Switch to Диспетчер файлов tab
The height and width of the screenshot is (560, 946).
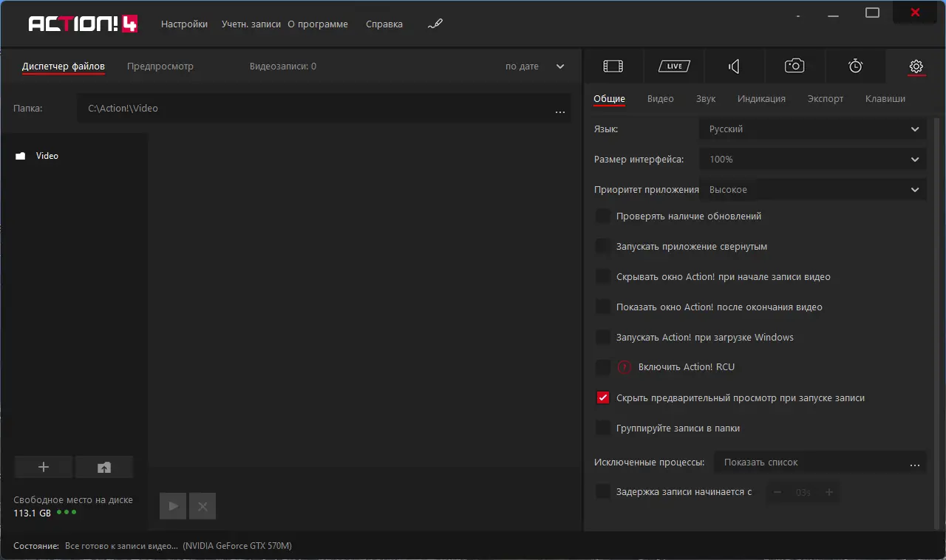click(64, 66)
